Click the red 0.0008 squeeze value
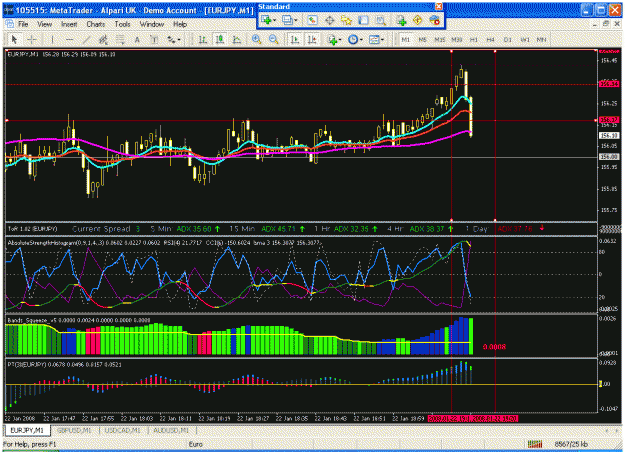 click(494, 347)
